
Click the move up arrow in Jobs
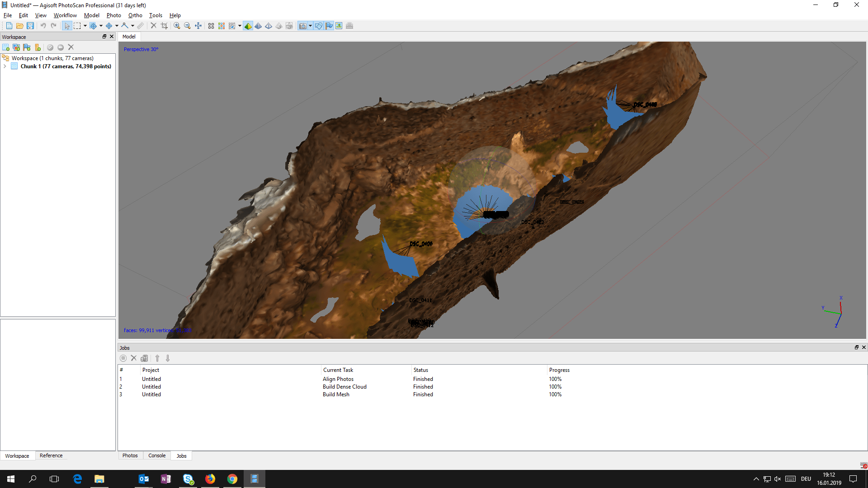[157, 358]
